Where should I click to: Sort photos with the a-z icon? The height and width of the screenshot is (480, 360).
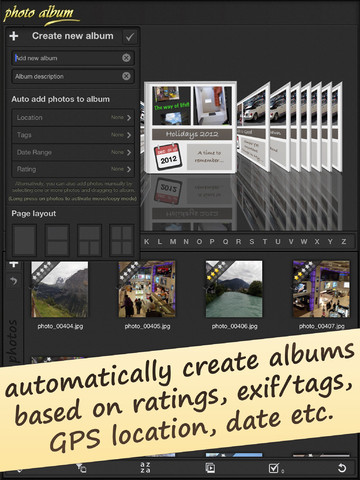pos(145,467)
